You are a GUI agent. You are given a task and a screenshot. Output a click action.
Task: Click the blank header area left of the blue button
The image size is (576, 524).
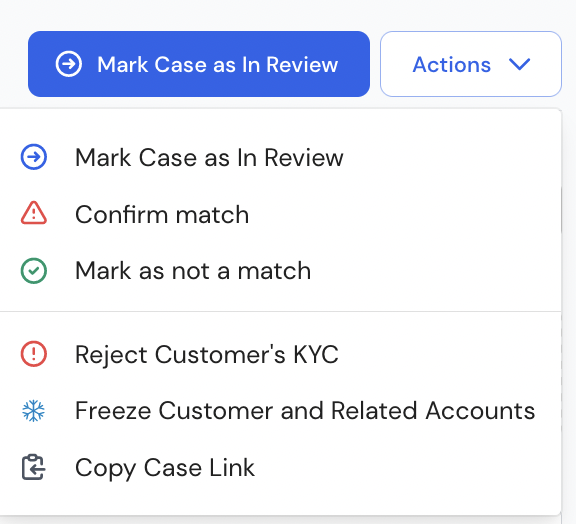tap(14, 64)
